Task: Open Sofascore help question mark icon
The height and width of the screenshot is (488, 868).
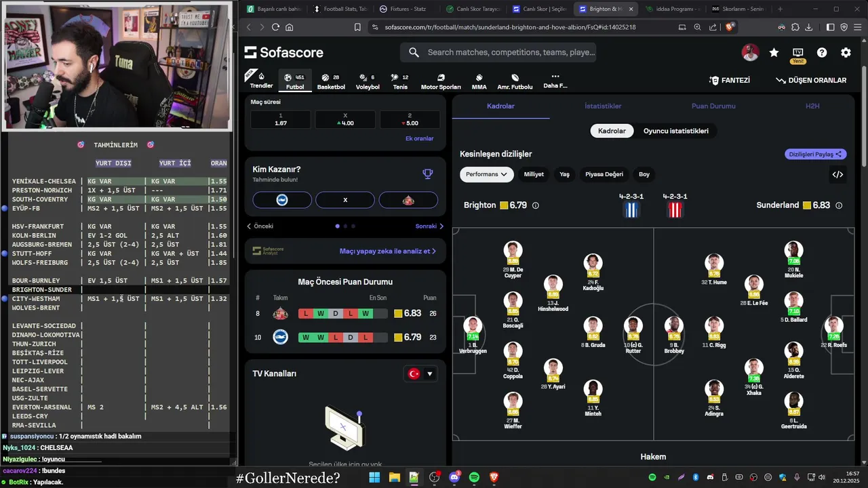Action: [x=822, y=53]
